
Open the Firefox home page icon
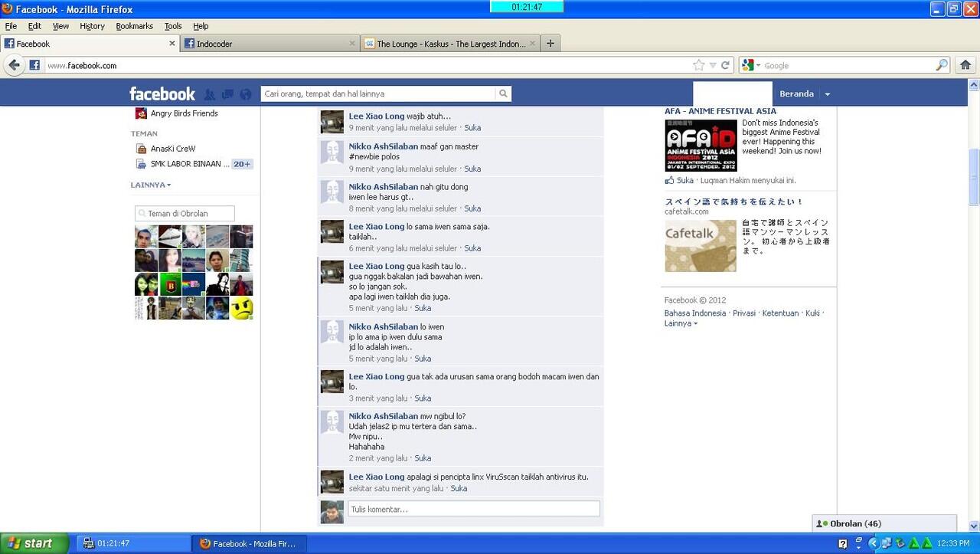[965, 65]
